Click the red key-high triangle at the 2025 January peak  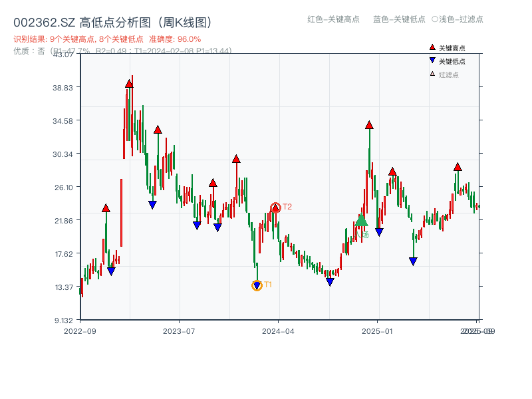368,124
